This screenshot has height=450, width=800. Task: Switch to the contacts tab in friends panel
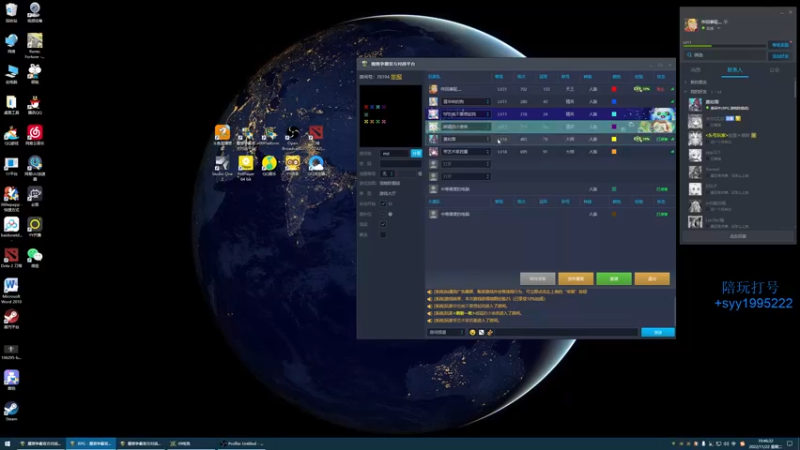pyautogui.click(x=735, y=70)
